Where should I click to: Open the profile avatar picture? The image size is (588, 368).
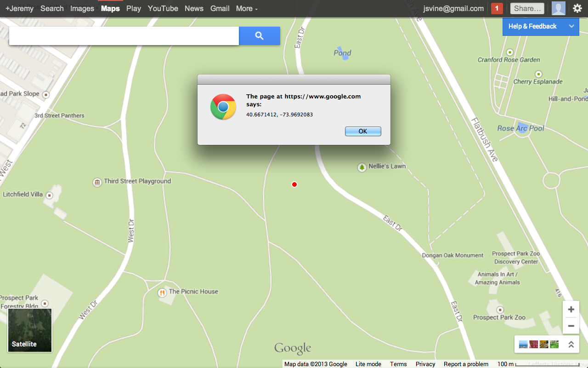click(558, 8)
